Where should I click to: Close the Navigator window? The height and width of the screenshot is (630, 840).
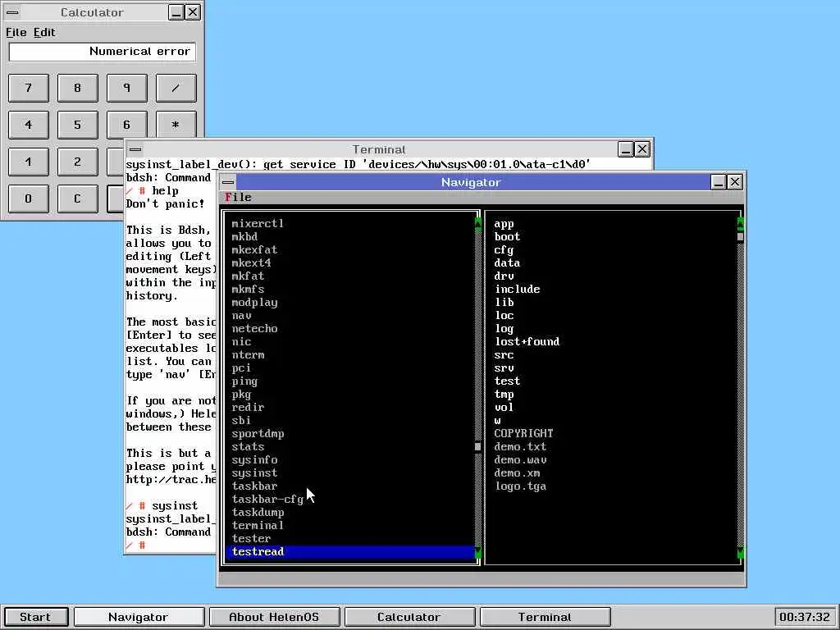(x=735, y=182)
